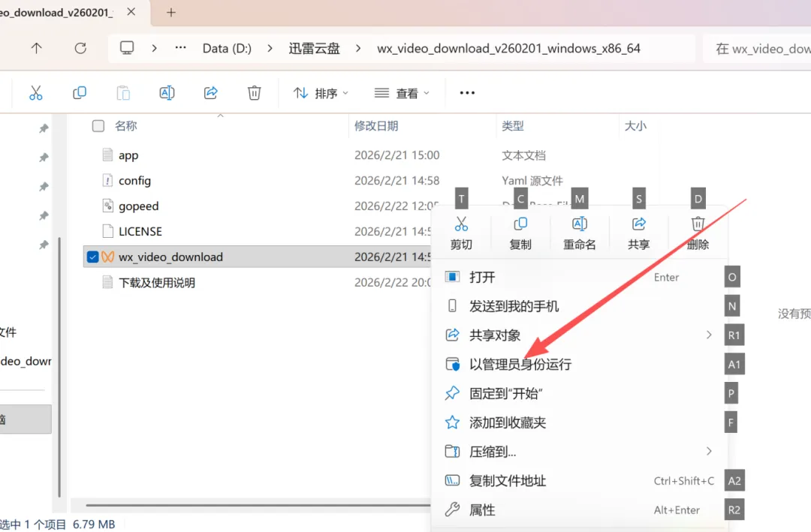Click the 下载及使用说明 document icon
811x532 pixels.
107,282
